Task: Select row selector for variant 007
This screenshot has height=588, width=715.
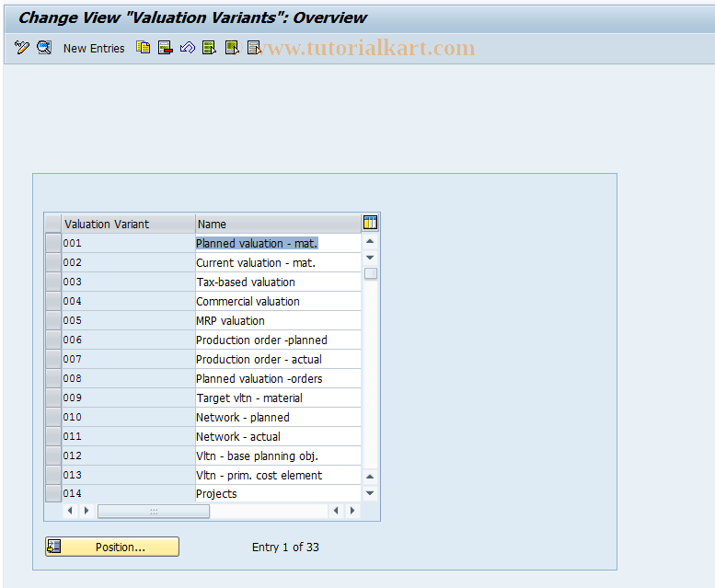Action: [53, 359]
